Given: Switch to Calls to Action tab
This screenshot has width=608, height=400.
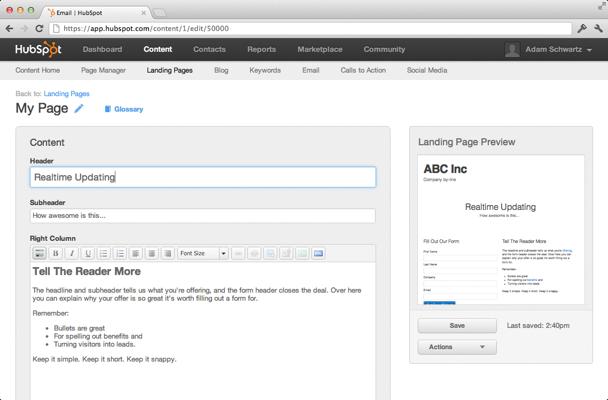Looking at the screenshot, I should point(363,71).
